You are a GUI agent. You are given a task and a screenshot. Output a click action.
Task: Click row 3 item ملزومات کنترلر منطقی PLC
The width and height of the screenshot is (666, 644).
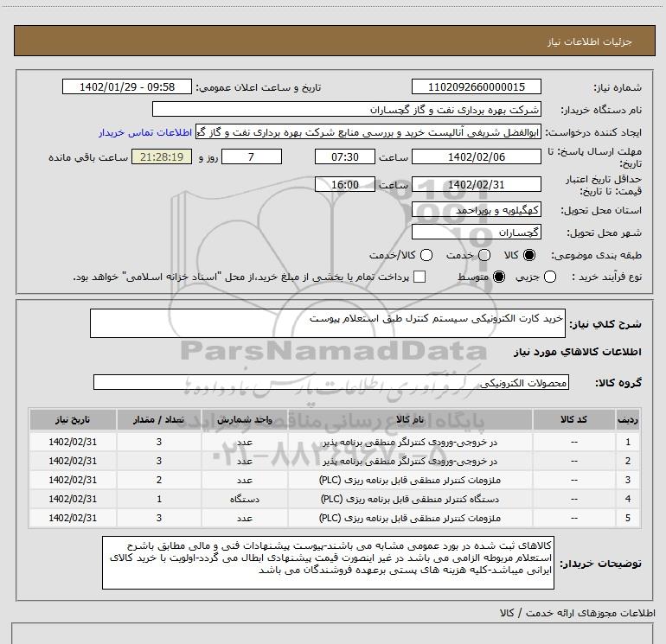click(x=410, y=480)
